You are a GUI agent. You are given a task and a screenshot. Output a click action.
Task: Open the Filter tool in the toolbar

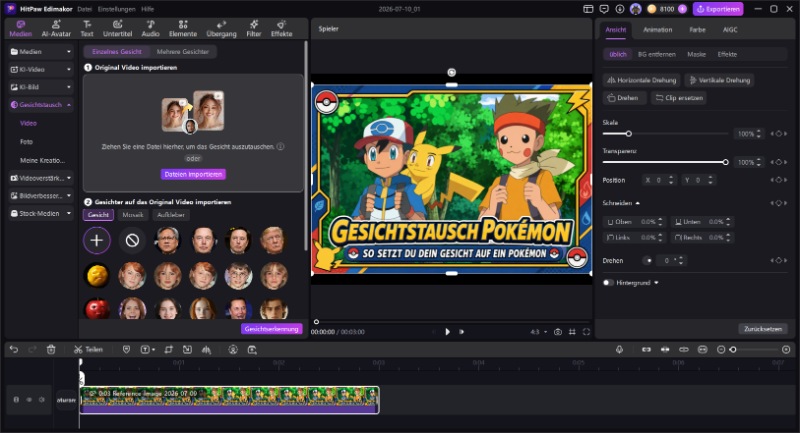[254, 29]
